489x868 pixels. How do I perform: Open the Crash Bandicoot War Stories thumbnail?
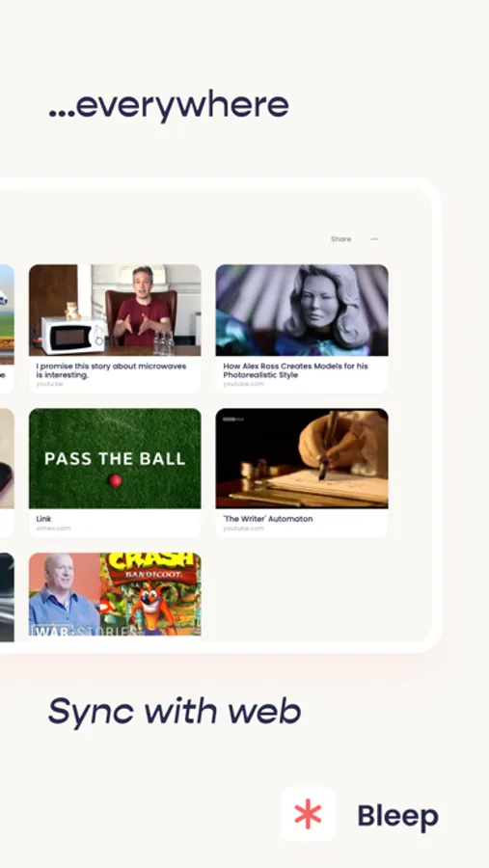click(x=115, y=594)
